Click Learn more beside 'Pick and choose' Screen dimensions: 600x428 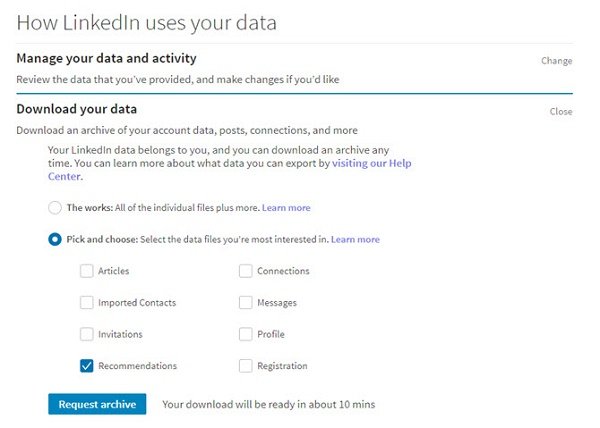(x=355, y=240)
